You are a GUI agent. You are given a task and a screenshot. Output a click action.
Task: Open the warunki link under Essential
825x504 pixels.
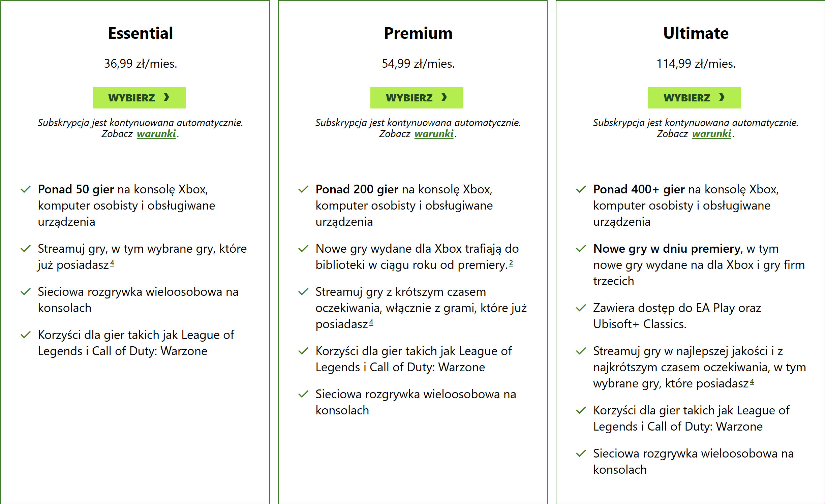(156, 134)
